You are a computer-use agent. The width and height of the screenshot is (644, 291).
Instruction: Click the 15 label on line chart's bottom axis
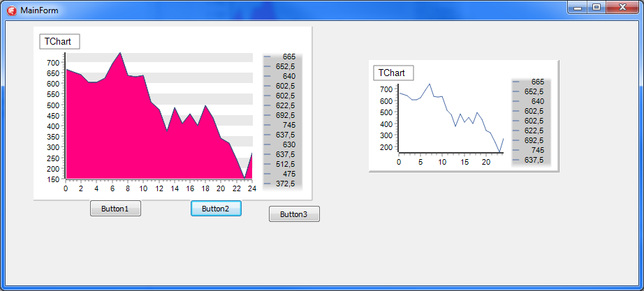point(464,162)
